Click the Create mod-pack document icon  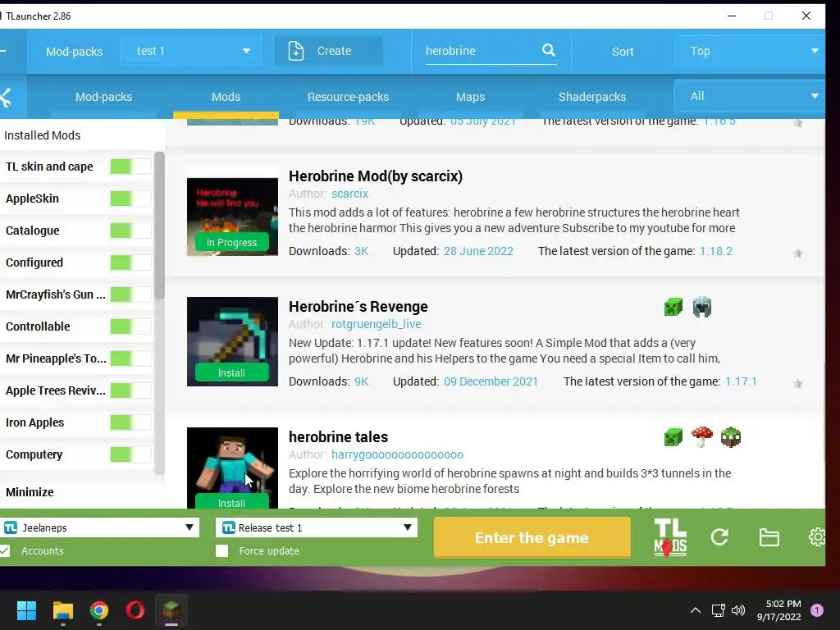tap(295, 51)
